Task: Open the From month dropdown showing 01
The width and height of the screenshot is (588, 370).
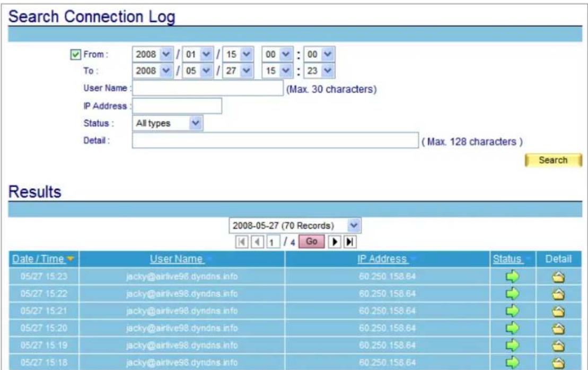Action: (x=198, y=55)
